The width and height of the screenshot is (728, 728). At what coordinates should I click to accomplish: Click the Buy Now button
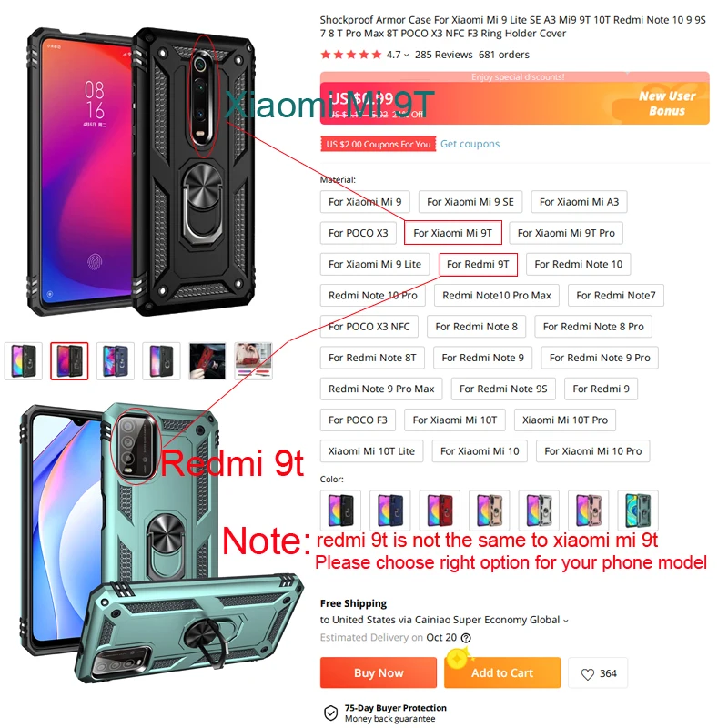(x=379, y=672)
